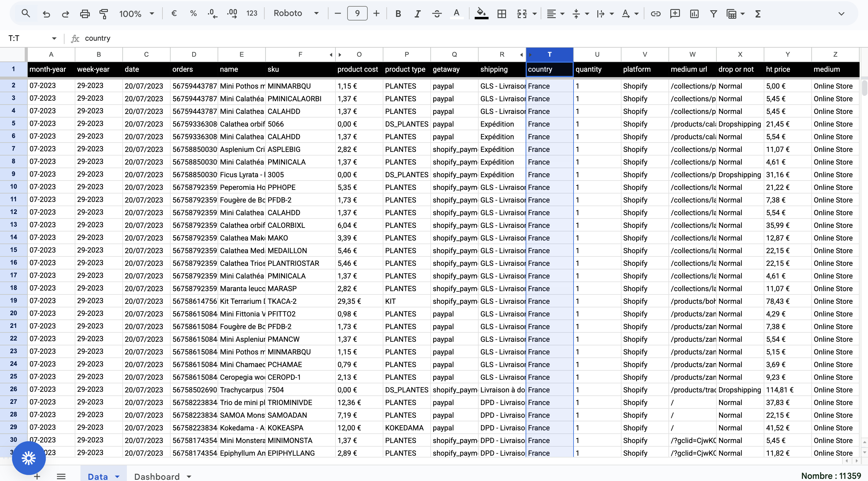The width and height of the screenshot is (868, 481).
Task: Decrease font size with minus button
Action: (338, 14)
